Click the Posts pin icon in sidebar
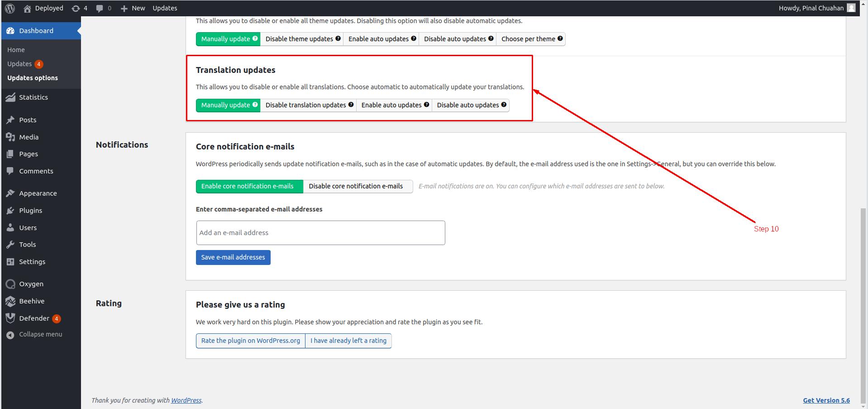This screenshot has height=409, width=868. tap(10, 120)
